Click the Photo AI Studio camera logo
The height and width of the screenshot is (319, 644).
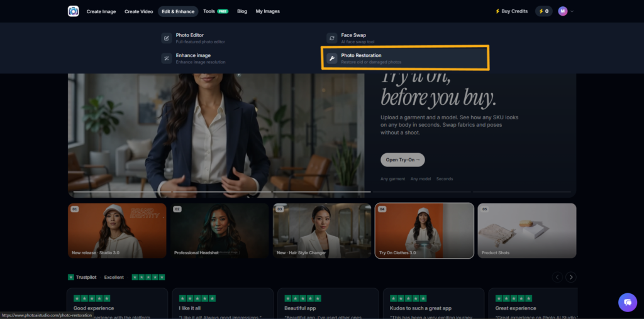coord(73,11)
